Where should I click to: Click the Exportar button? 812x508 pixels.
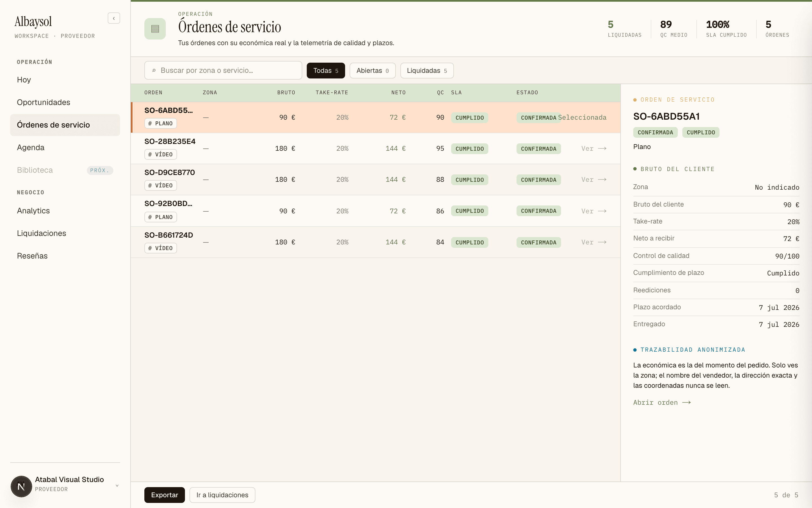click(x=164, y=495)
